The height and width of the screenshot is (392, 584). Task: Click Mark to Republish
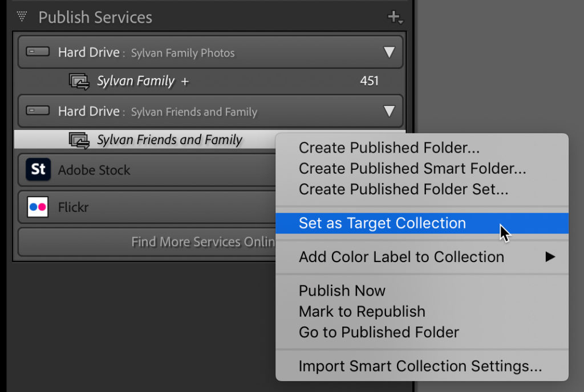(x=362, y=312)
